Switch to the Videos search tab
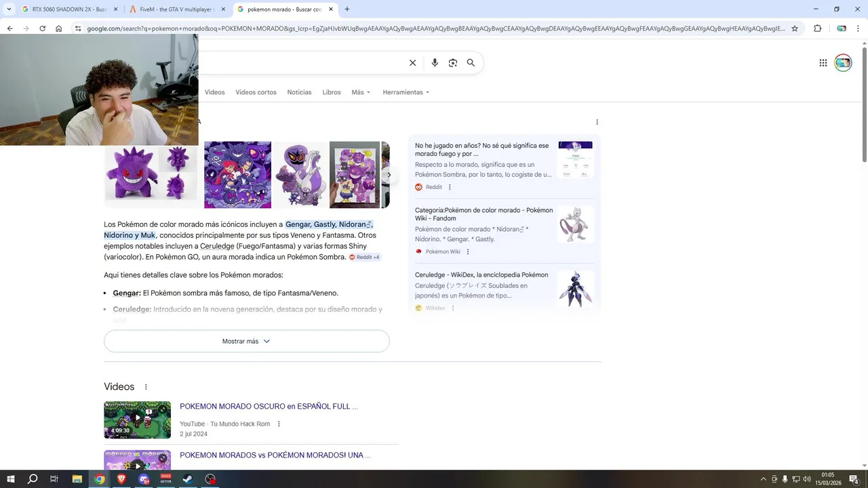Screen dimensions: 868x488 pyautogui.click(x=214, y=92)
